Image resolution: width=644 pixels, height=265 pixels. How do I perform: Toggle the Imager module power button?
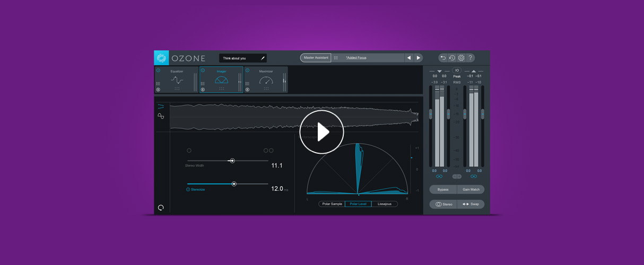203,70
